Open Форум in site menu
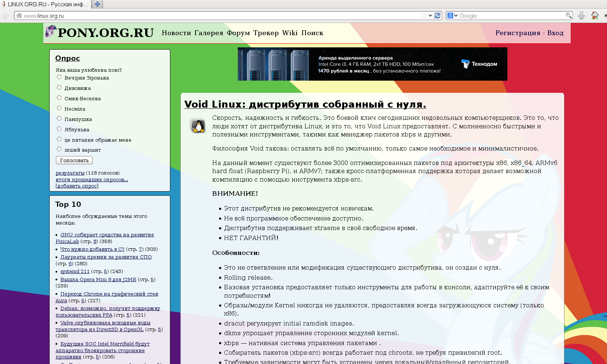The width and height of the screenshot is (607, 364). coord(238,33)
